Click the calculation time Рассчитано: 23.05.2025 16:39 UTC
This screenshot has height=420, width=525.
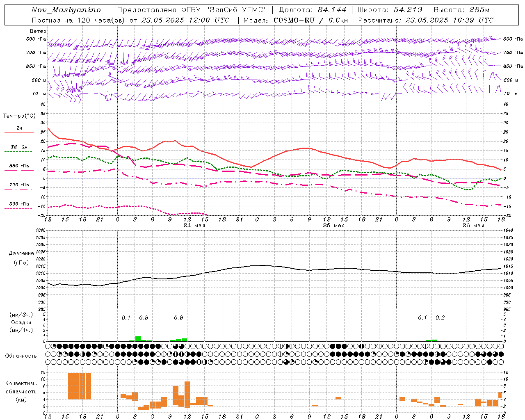pyautogui.click(x=426, y=20)
